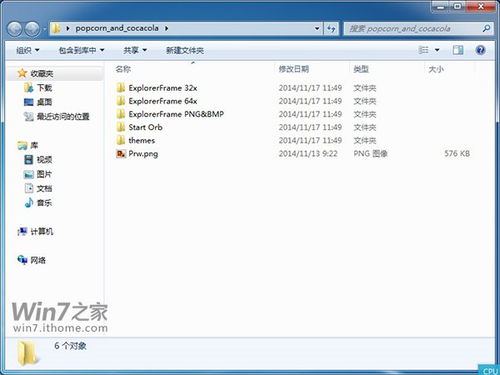
Task: Go back with the Back arrow button
Action: (x=15, y=29)
